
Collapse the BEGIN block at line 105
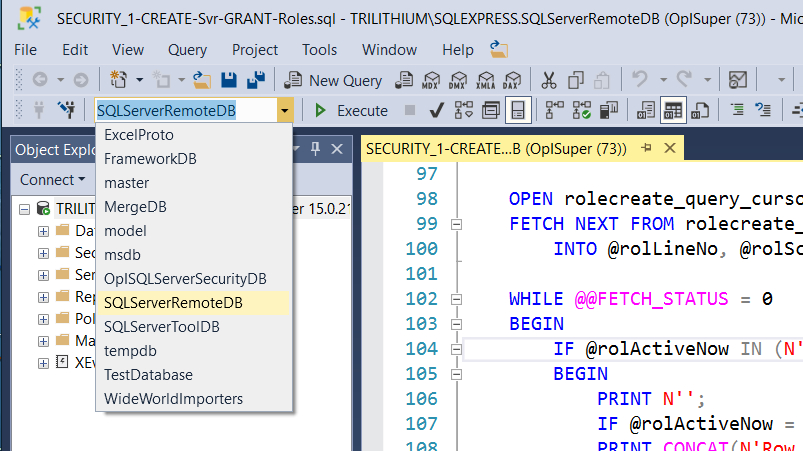pos(456,375)
